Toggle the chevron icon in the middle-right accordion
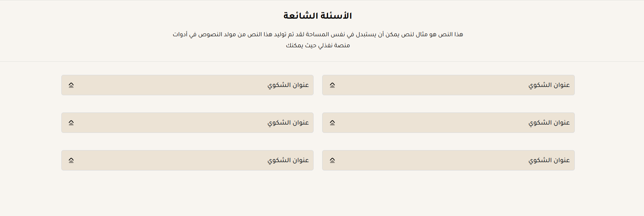The height and width of the screenshot is (216, 644). (x=332, y=123)
